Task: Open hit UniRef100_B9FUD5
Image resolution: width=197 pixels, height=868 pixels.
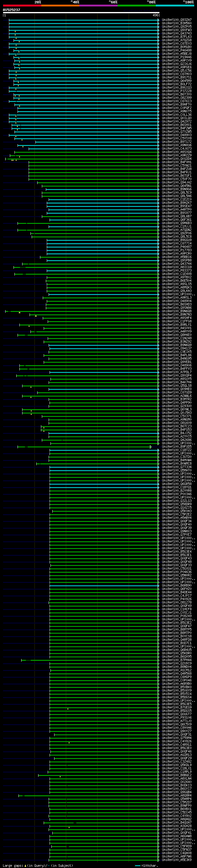Action: click(177, 447)
